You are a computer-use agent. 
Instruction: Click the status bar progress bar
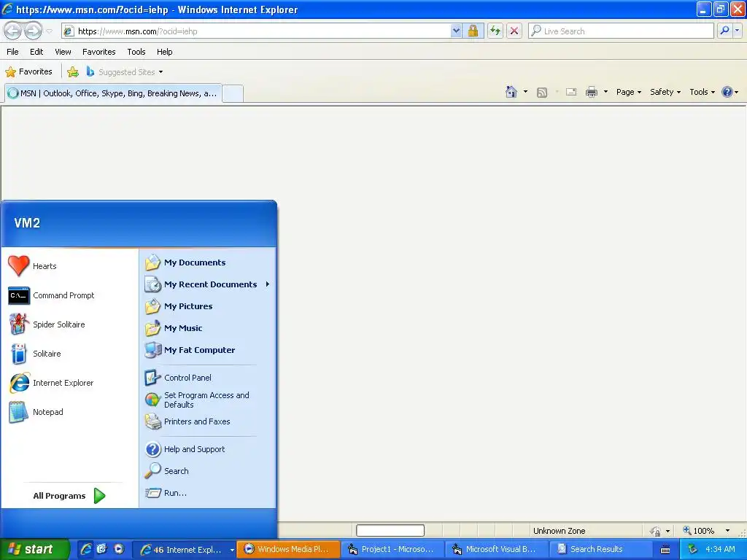(x=390, y=531)
